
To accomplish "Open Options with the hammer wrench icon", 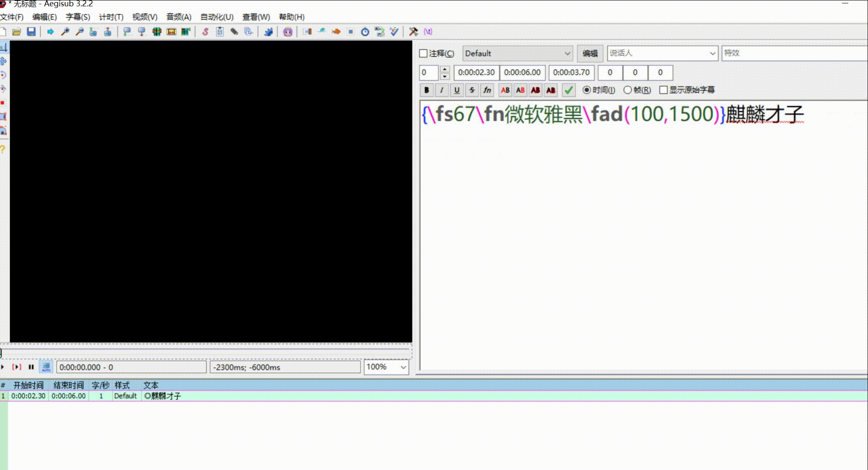I will (x=413, y=32).
